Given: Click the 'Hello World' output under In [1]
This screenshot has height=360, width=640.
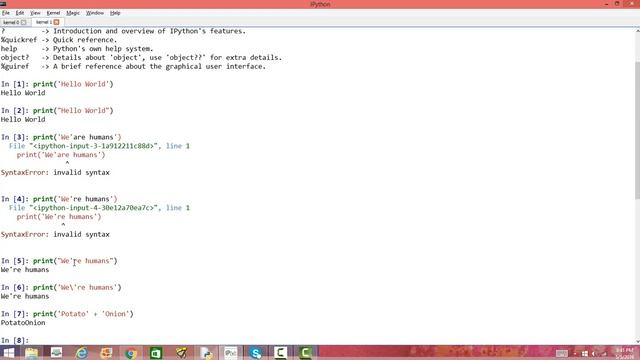Looking at the screenshot, I should [x=23, y=93].
